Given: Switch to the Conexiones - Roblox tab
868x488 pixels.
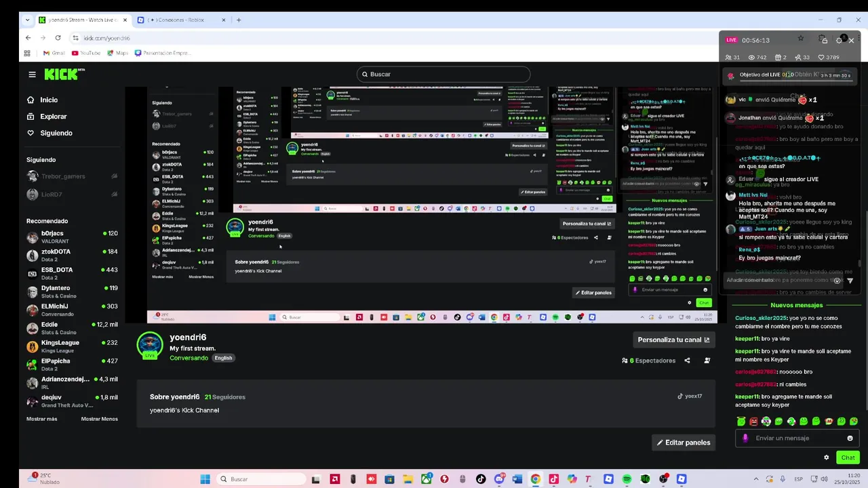Looking at the screenshot, I should tap(182, 20).
